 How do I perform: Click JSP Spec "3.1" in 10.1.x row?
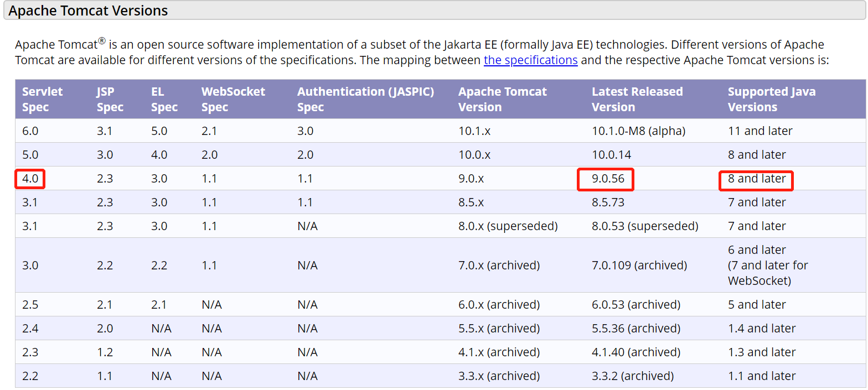pyautogui.click(x=105, y=131)
